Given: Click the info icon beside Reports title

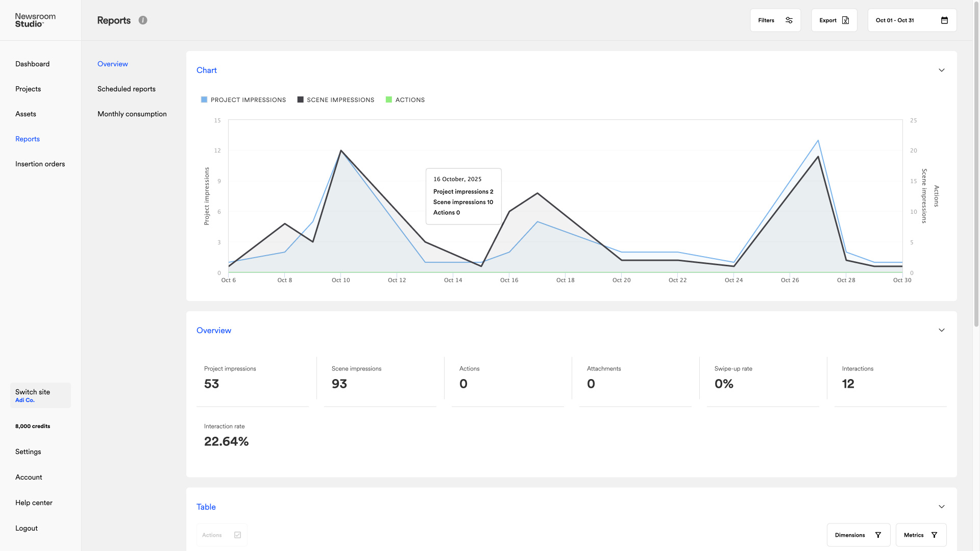Looking at the screenshot, I should 143,20.
